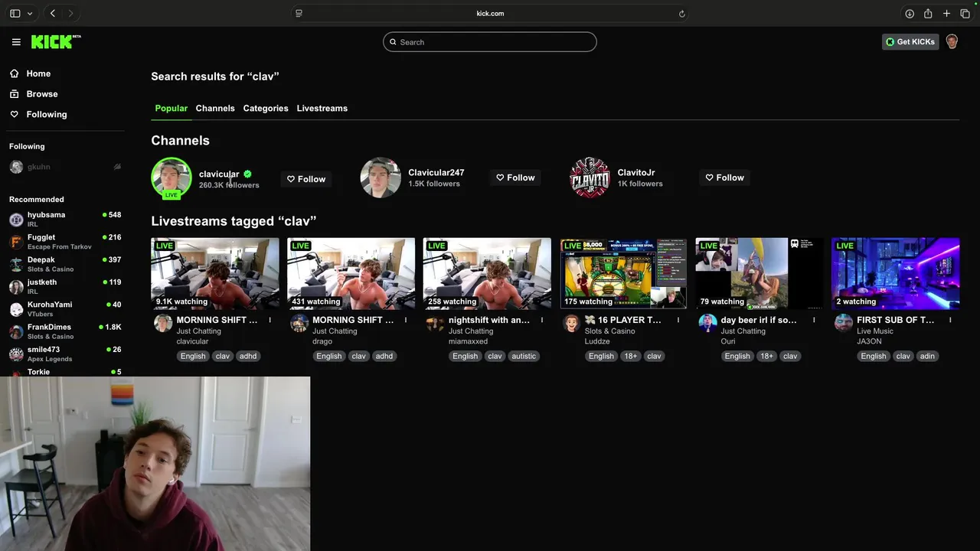Screen dimensions: 980x551
Task: Open the drago streamer avatar
Action: tap(299, 323)
